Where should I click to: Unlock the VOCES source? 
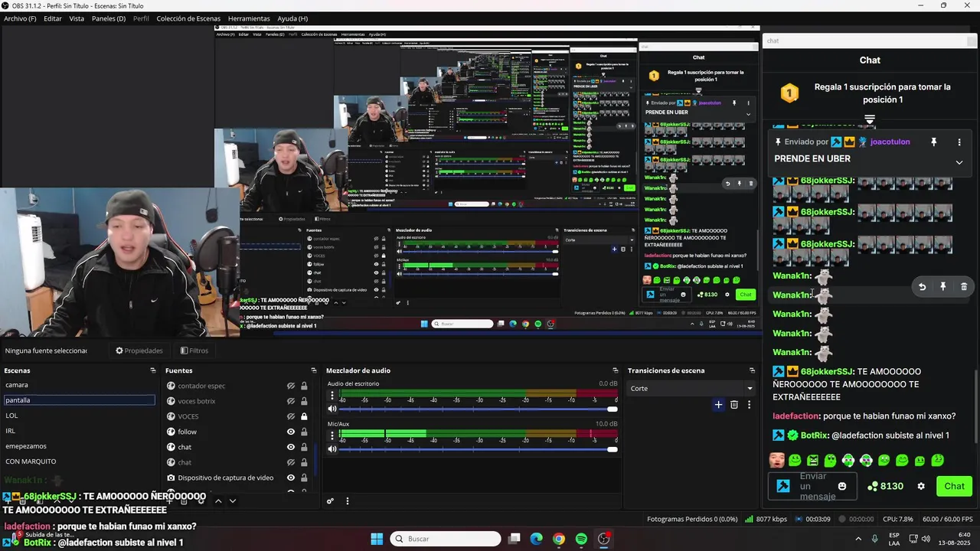point(304,416)
